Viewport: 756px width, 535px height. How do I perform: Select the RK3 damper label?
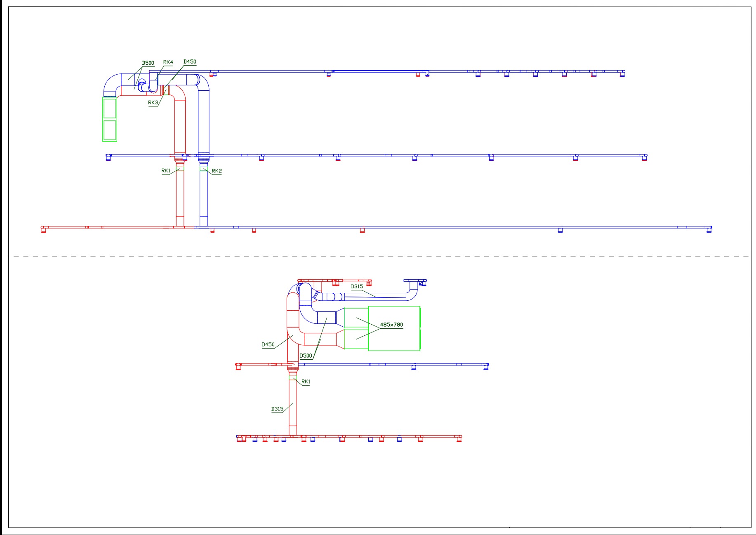(153, 103)
